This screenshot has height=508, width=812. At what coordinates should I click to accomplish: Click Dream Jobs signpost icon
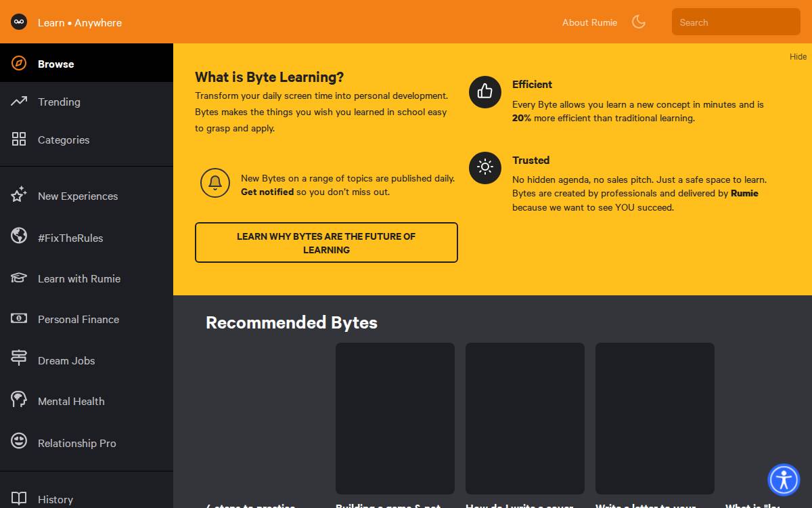point(19,358)
